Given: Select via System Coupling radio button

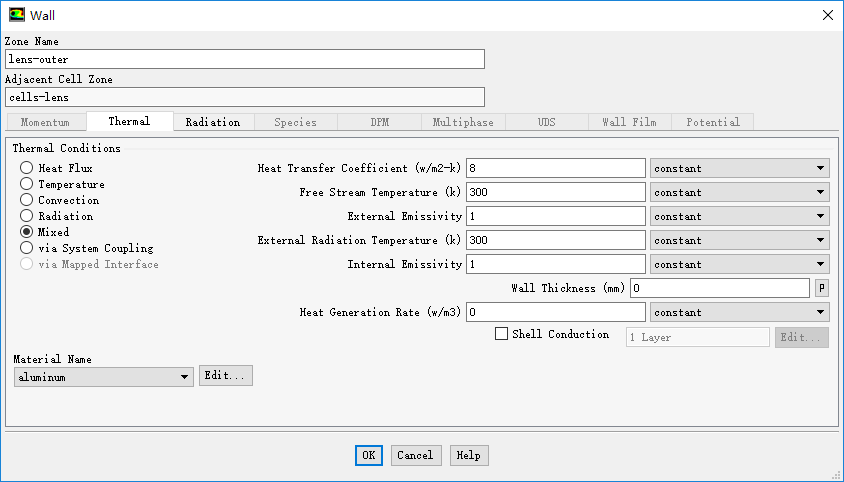Looking at the screenshot, I should coord(26,248).
